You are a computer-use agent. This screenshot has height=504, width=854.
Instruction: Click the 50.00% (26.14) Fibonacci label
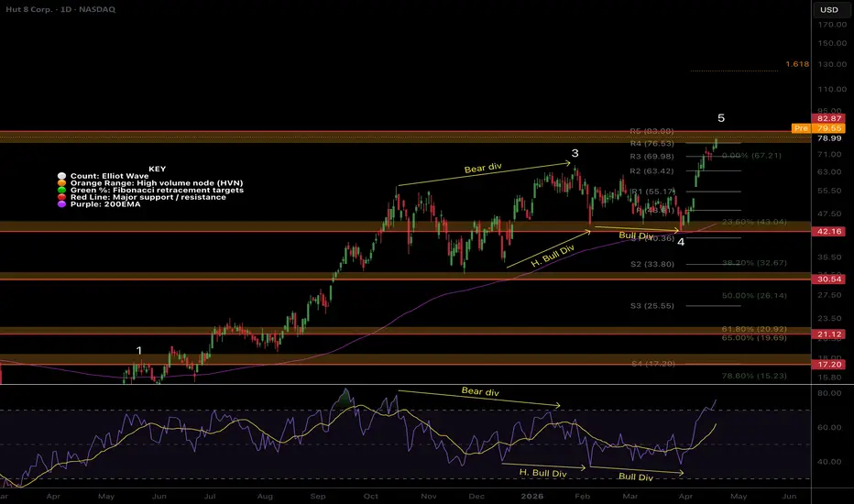(x=754, y=296)
